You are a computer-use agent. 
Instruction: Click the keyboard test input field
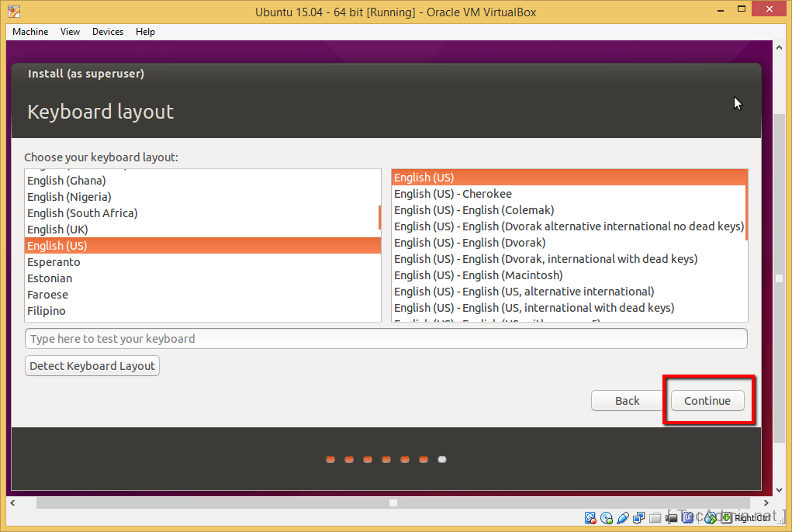(386, 338)
